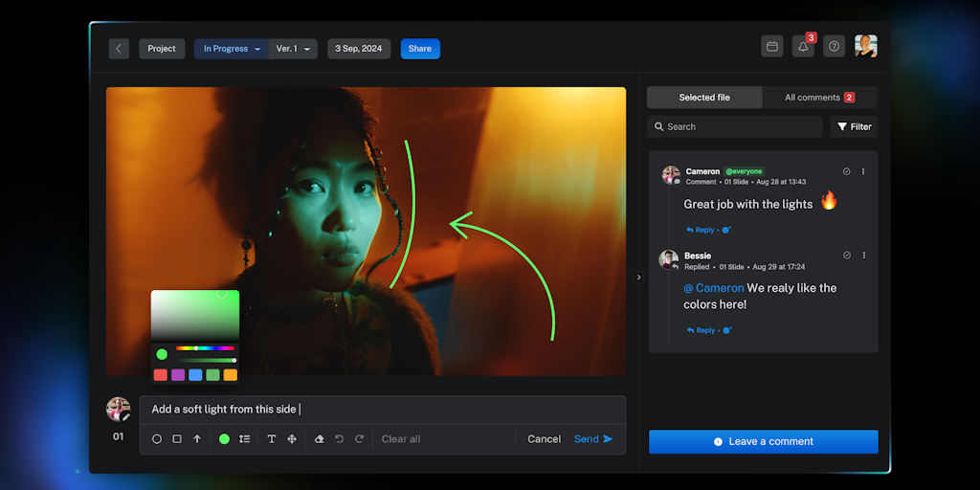Open the notifications bell
Viewport: 980px width, 490px height.
click(x=803, y=47)
